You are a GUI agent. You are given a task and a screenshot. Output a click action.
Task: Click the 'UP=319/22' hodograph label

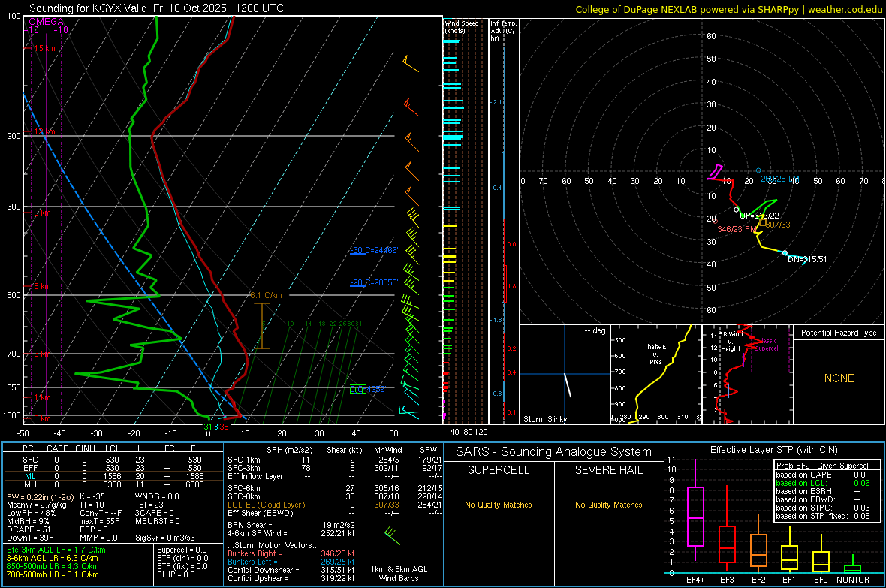(759, 216)
